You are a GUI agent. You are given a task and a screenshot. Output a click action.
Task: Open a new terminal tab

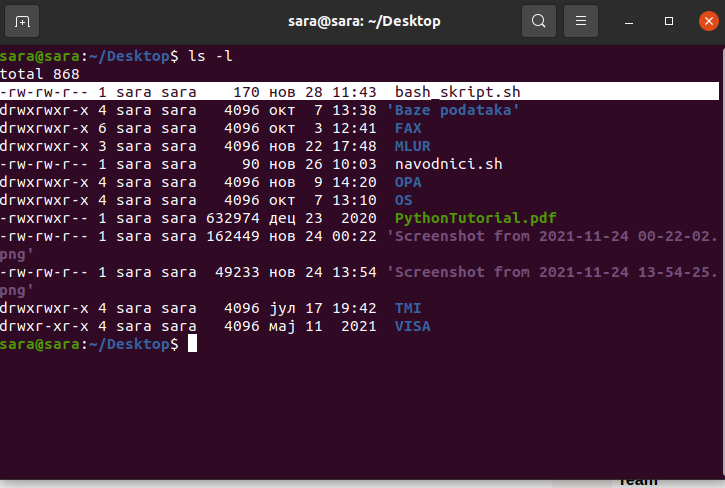pyautogui.click(x=22, y=21)
